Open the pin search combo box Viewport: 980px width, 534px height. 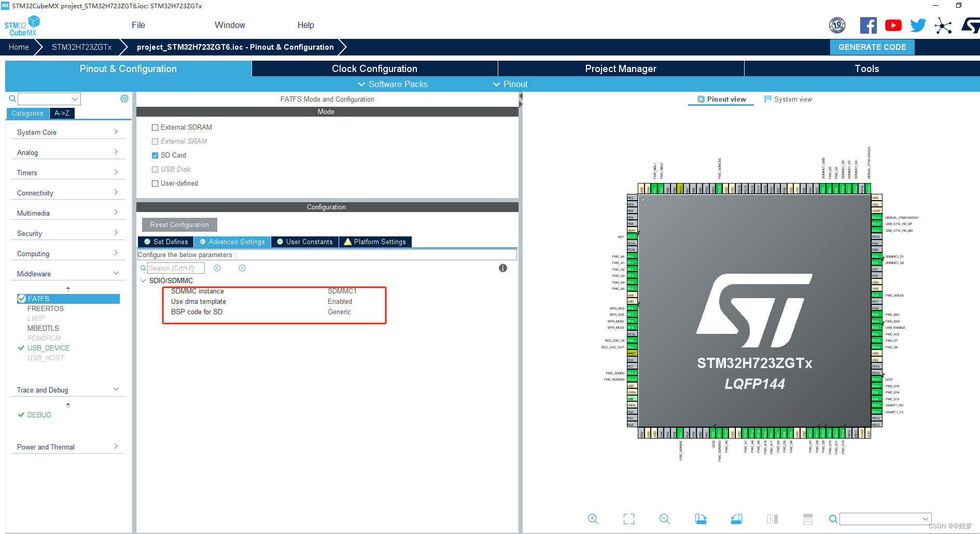pos(886,519)
